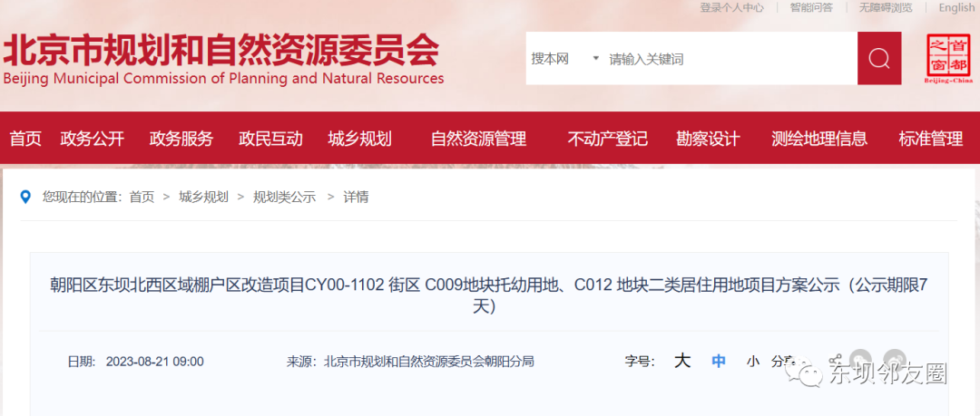This screenshot has width=980, height=416.
Task: Select small font size 小
Action: pos(752,361)
